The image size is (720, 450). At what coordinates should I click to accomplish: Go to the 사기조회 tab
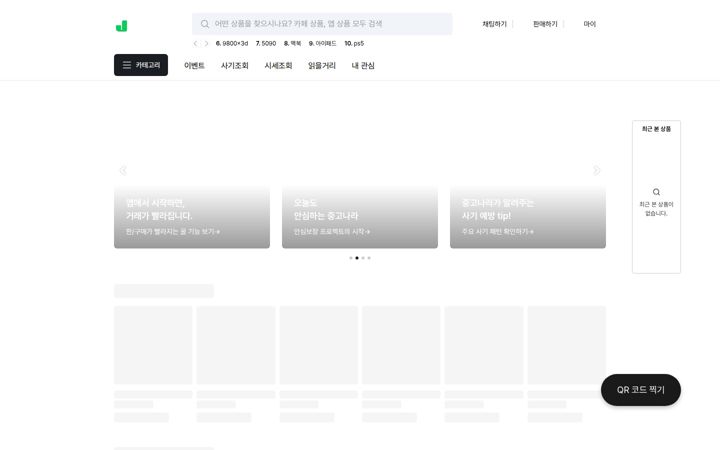pyautogui.click(x=235, y=66)
